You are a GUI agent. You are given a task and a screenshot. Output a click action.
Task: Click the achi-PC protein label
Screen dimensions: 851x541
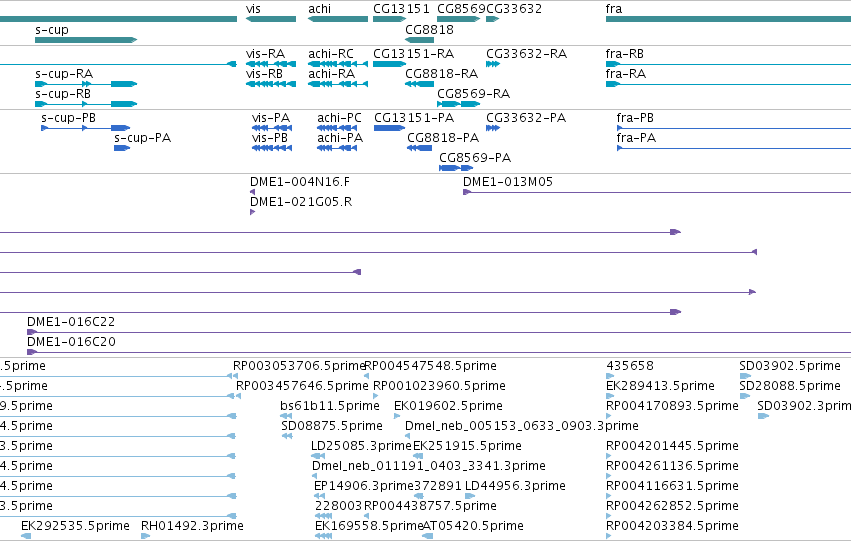pos(339,118)
